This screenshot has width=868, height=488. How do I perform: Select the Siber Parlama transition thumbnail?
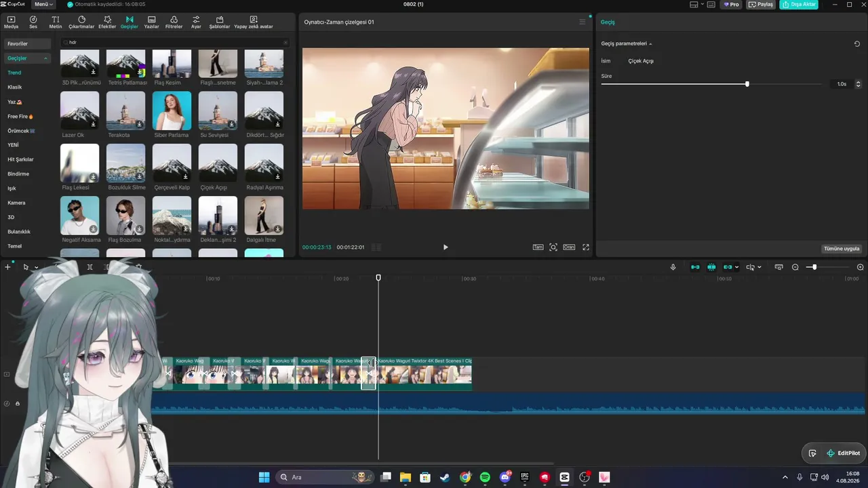point(172,111)
